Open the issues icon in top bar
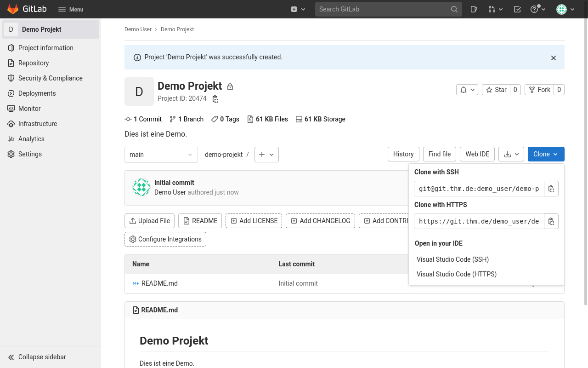The width and height of the screenshot is (588, 368). click(x=474, y=9)
